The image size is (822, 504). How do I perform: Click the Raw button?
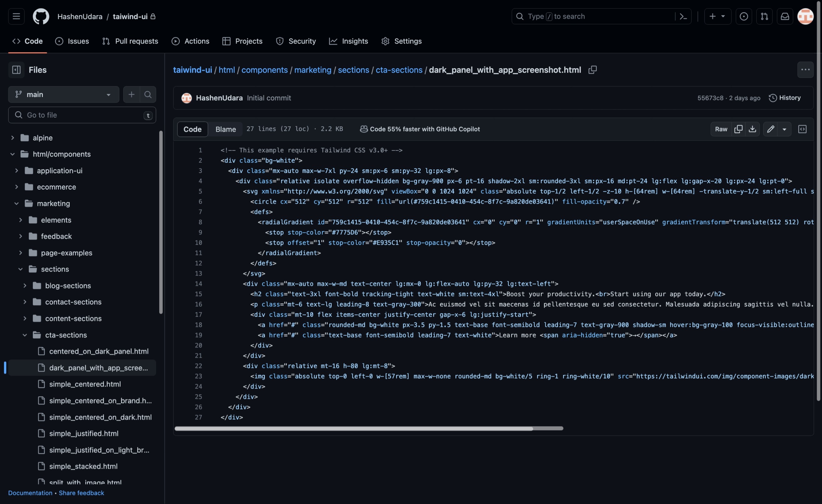pyautogui.click(x=721, y=129)
